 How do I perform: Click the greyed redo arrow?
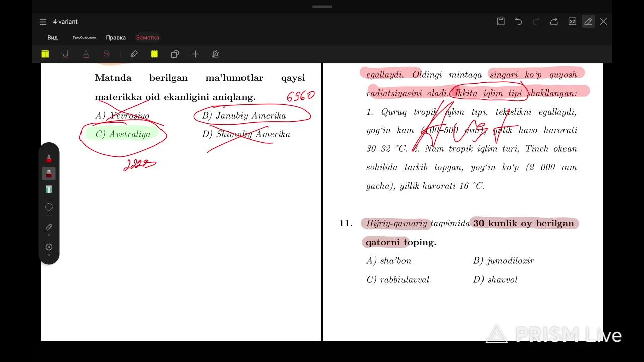tap(536, 21)
